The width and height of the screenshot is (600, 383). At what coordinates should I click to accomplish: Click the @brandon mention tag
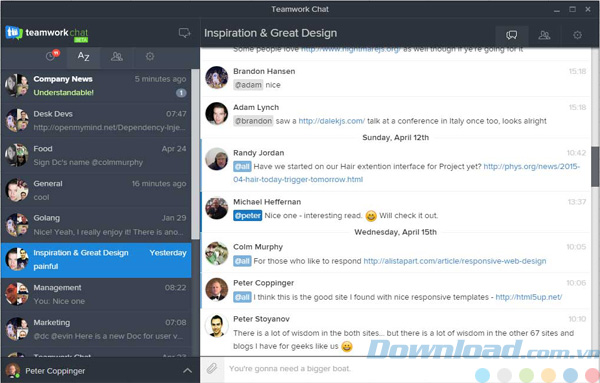pos(253,121)
